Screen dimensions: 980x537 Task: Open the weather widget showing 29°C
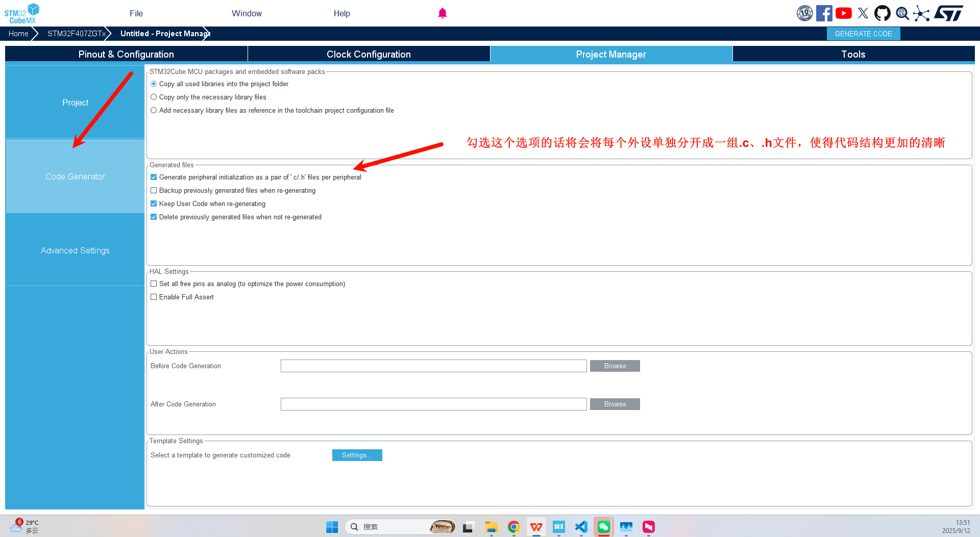pyautogui.click(x=24, y=526)
